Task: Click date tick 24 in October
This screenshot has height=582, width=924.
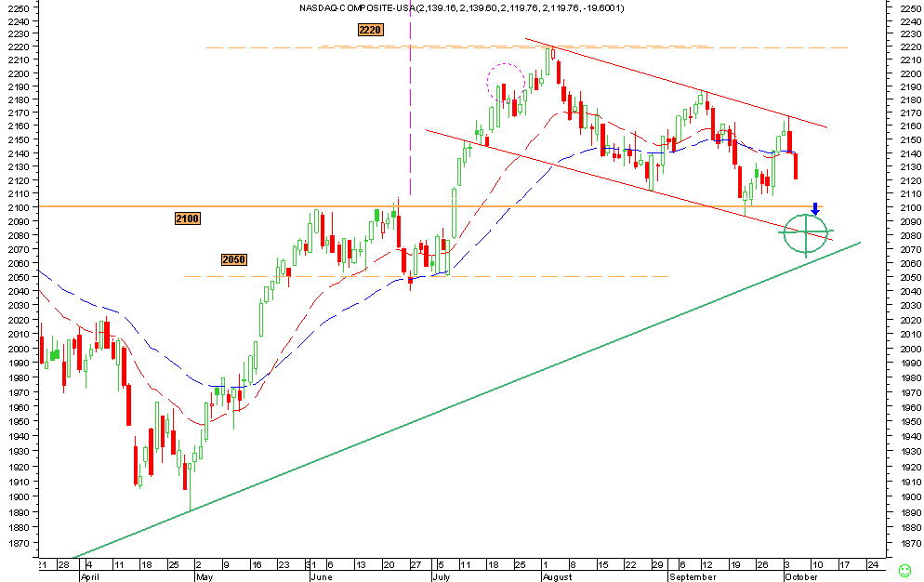Action: (873, 565)
